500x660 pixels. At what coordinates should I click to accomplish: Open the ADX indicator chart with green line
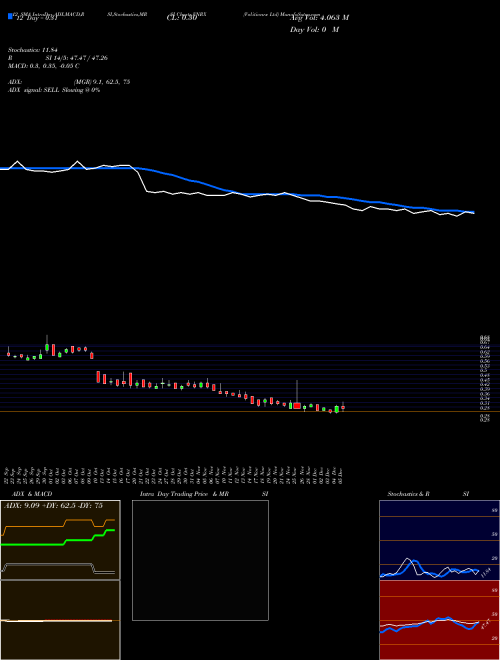tap(60, 540)
